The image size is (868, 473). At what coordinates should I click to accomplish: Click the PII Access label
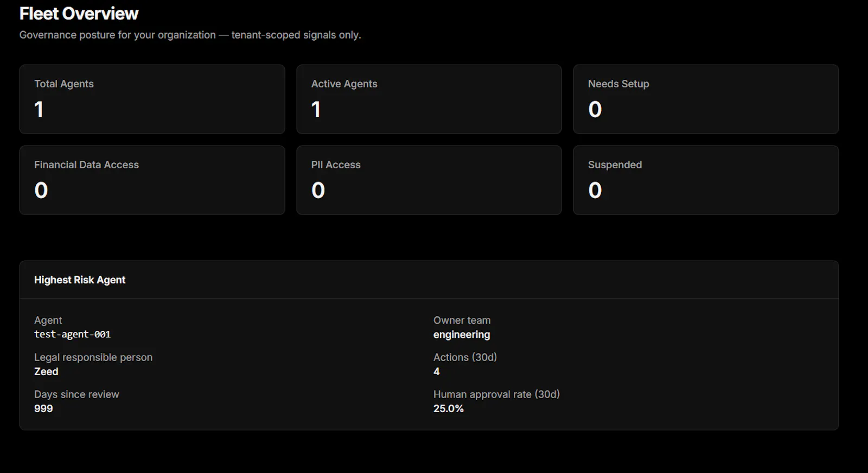[336, 165]
